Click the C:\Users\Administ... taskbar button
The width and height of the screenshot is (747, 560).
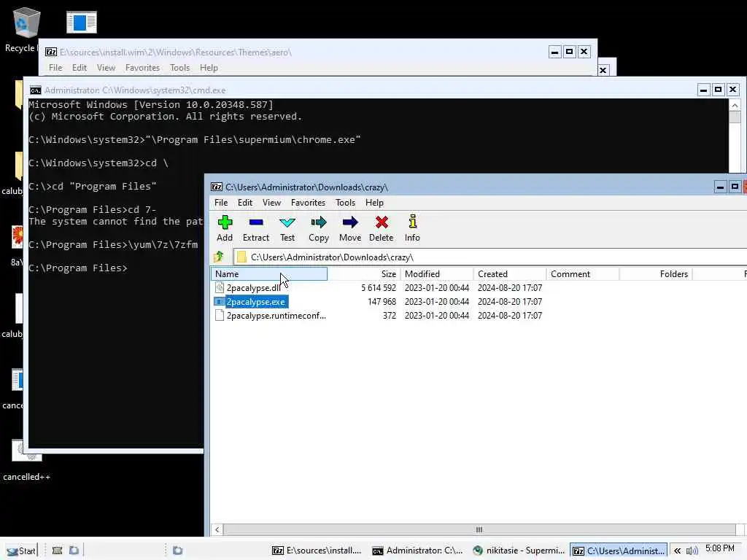[619, 551]
